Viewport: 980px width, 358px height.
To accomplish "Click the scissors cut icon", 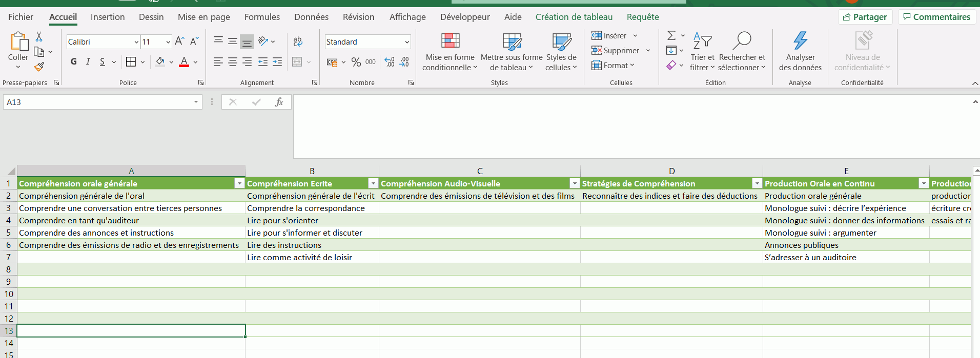I will tap(39, 37).
